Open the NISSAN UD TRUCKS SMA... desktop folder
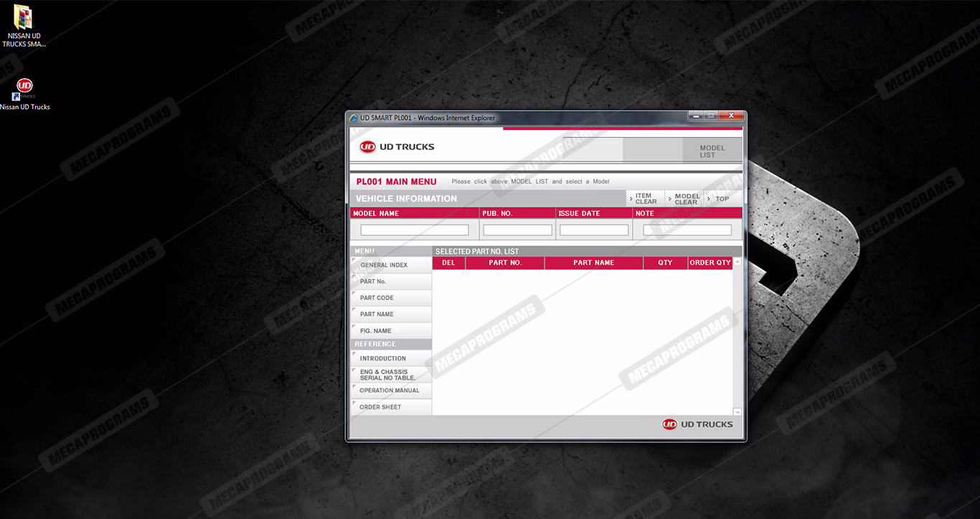The image size is (980, 519). coord(24,27)
